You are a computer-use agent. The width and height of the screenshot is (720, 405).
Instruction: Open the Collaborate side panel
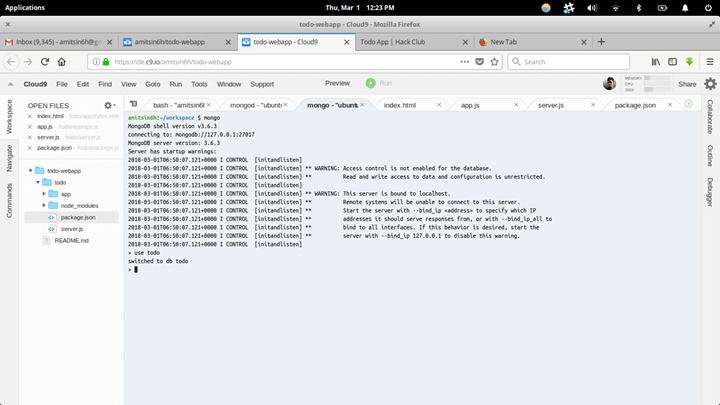[710, 117]
